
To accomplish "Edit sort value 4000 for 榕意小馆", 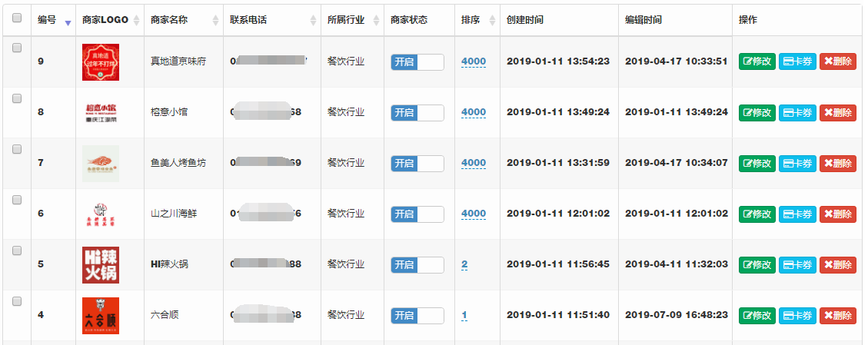I will [474, 112].
